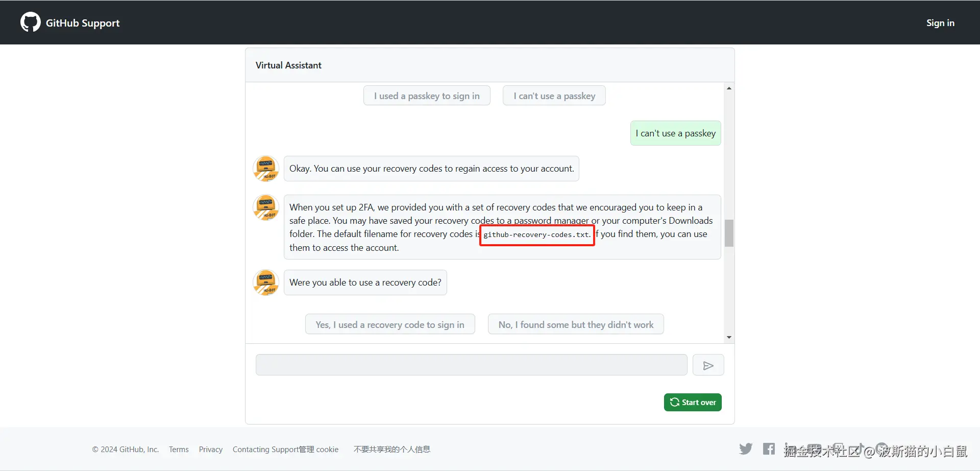The height and width of the screenshot is (471, 980).
Task: Open the Privacy footer link
Action: click(211, 450)
